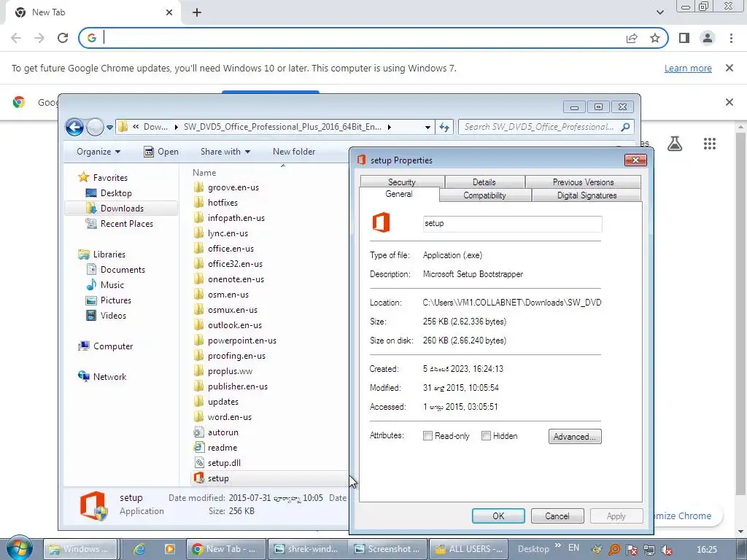Switch to the Compatibility tab
This screenshot has height=560, width=747.
484,195
